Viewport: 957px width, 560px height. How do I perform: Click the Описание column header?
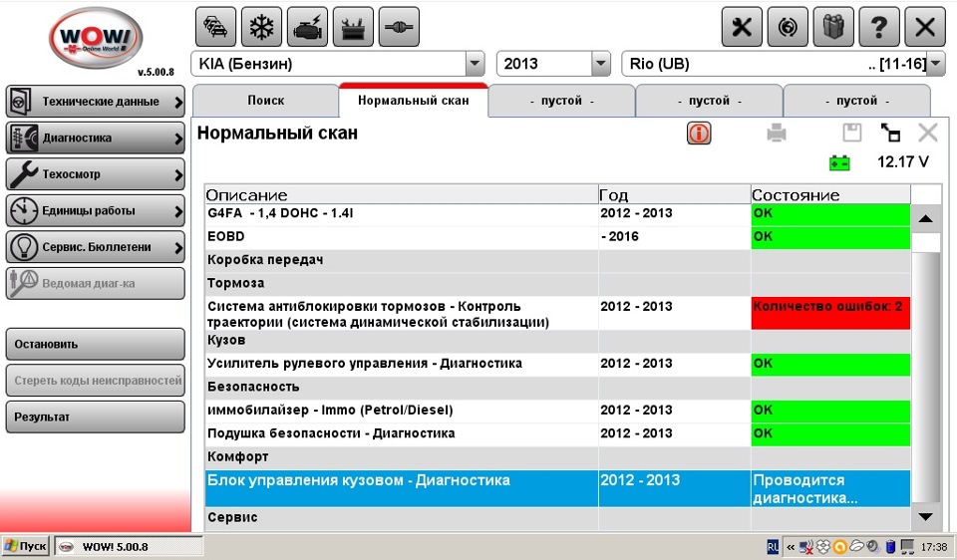402,194
